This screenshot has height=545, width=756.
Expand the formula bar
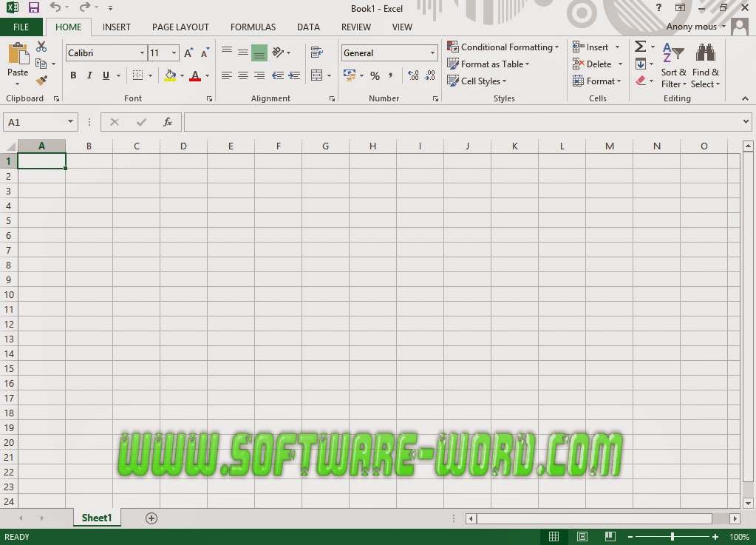point(746,121)
